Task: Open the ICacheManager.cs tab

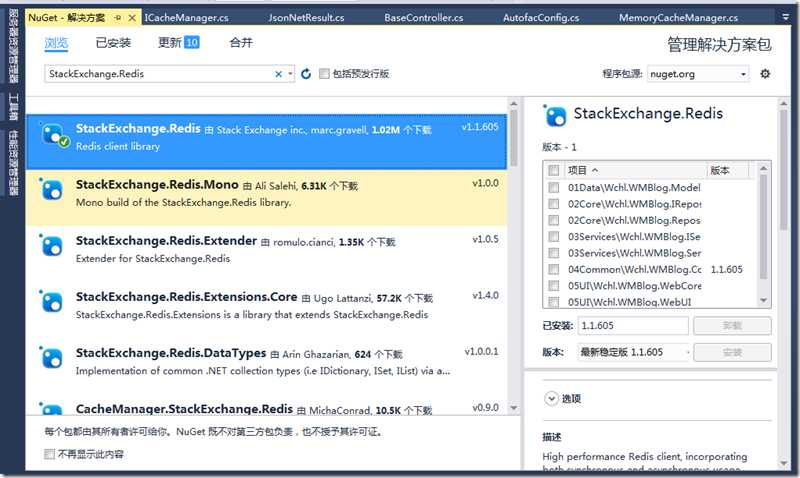Action: point(186,18)
